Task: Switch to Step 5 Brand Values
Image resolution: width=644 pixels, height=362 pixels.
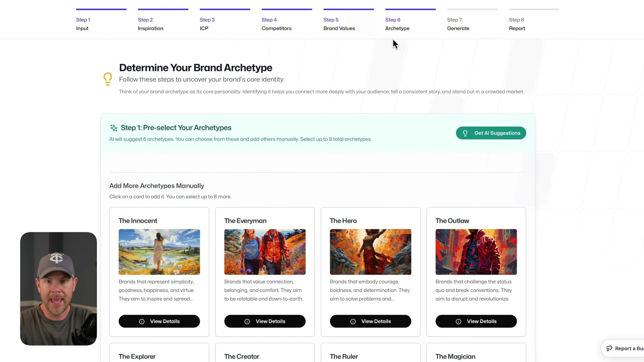Action: pyautogui.click(x=348, y=21)
